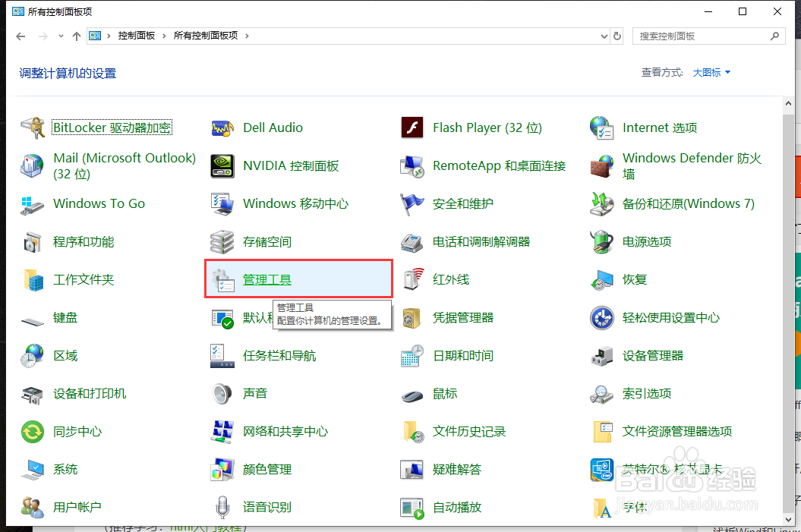Image resolution: width=801 pixels, height=532 pixels.
Task: Go up one level with up arrow
Action: pos(77,36)
